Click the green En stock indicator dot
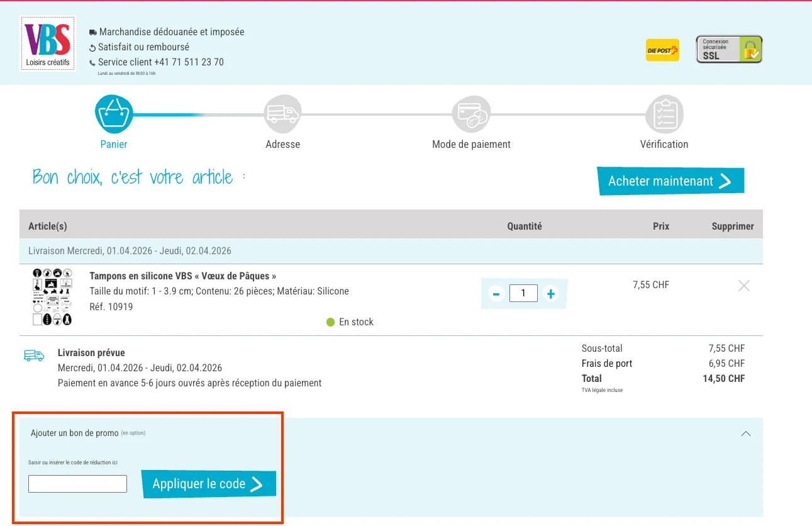The image size is (812, 526). tap(330, 322)
